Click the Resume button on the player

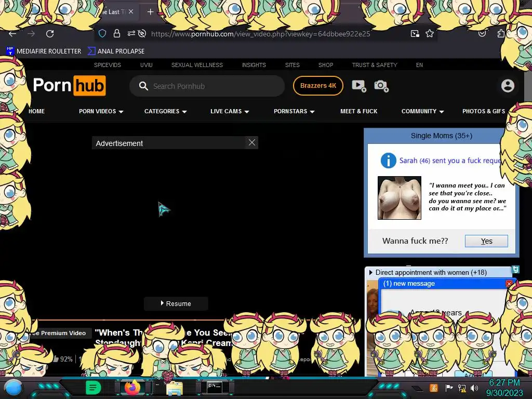tap(176, 303)
